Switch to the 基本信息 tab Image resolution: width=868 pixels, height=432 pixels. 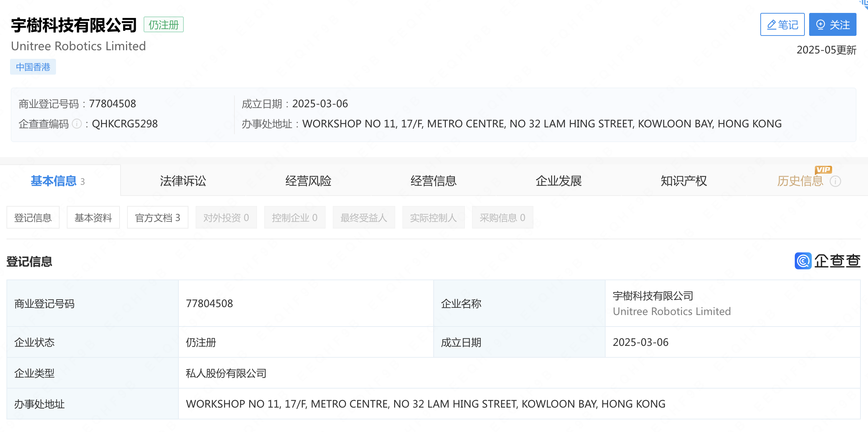pyautogui.click(x=60, y=181)
